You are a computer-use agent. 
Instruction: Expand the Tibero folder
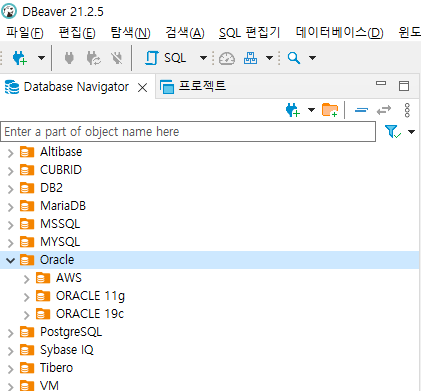pyautogui.click(x=10, y=369)
